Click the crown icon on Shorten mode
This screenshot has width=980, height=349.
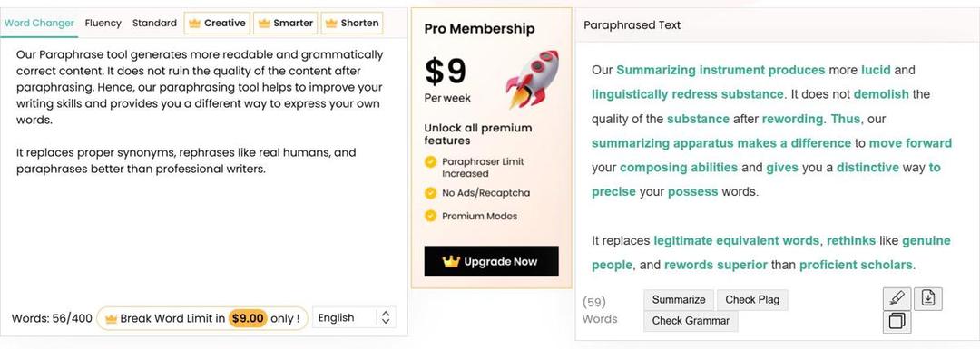point(331,23)
